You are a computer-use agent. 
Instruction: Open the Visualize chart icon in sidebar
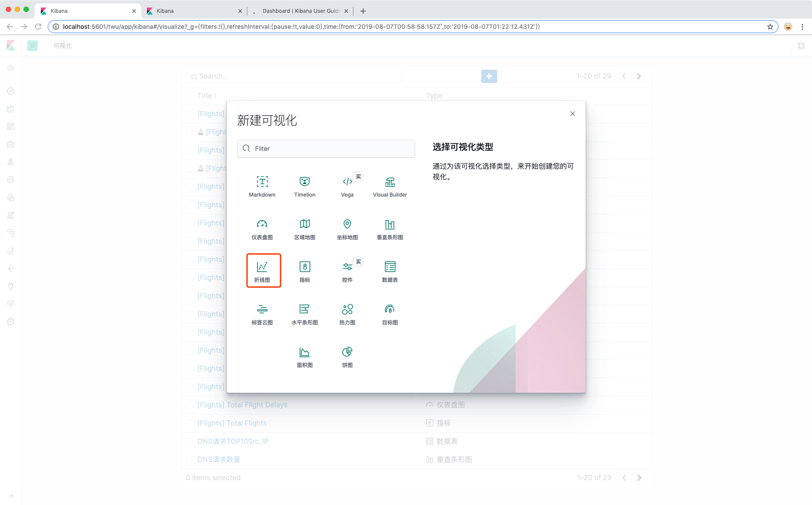tap(11, 109)
